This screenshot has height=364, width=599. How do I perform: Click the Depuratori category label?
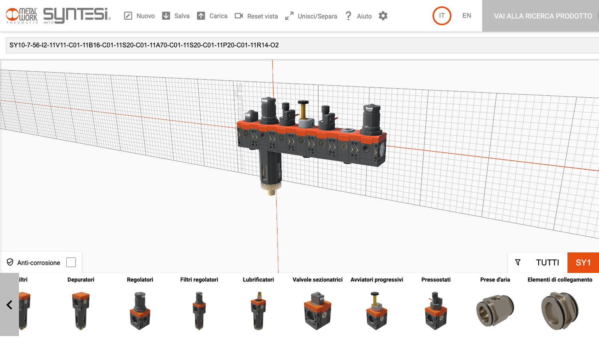[81, 279]
